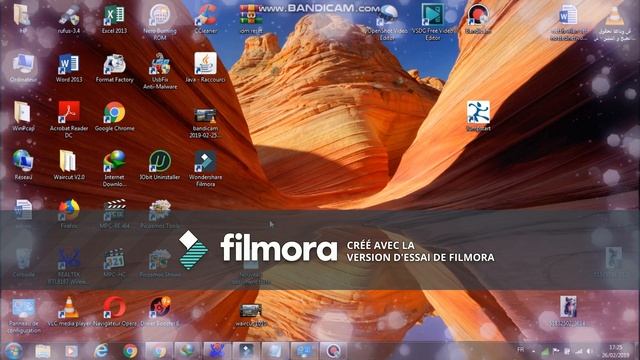The image size is (640, 360).
Task: Open Internet Explorer from the taskbar
Action: pyautogui.click(x=100, y=351)
